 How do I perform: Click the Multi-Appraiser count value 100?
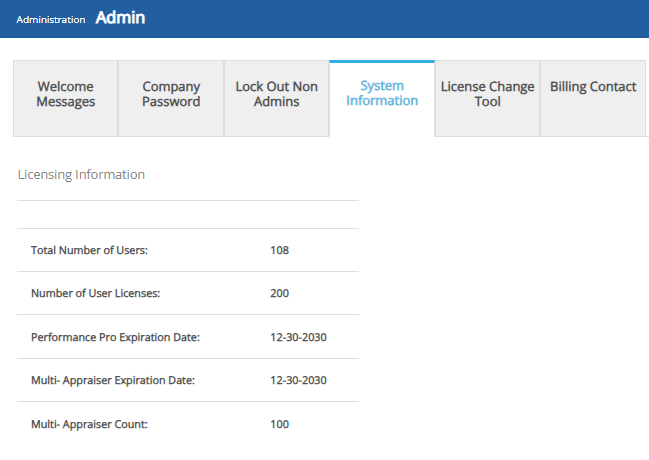[279, 424]
